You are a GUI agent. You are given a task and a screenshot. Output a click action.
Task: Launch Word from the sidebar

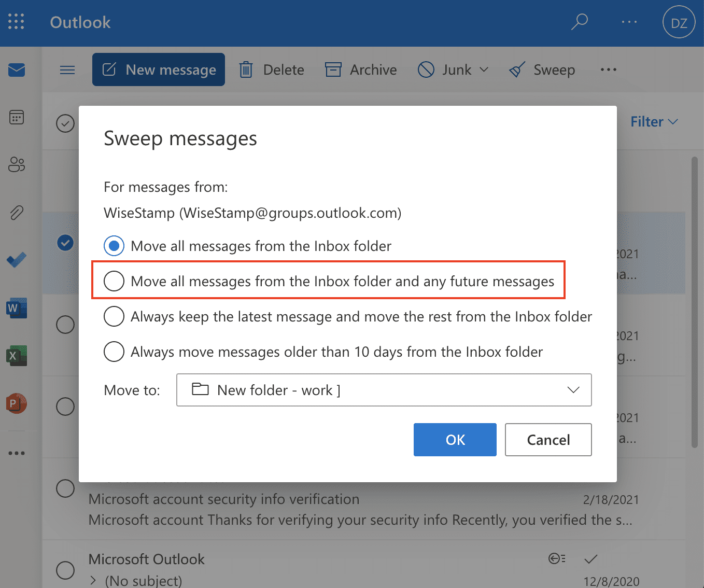[17, 309]
